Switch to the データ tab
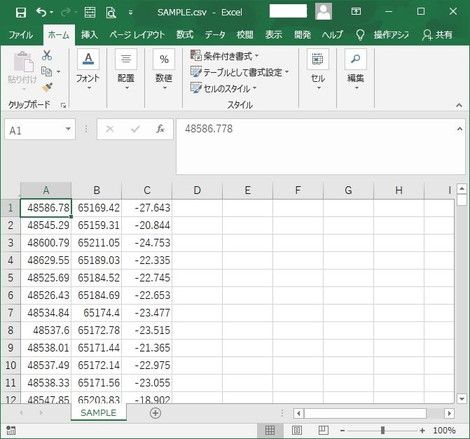This screenshot has width=470, height=439. 215,35
